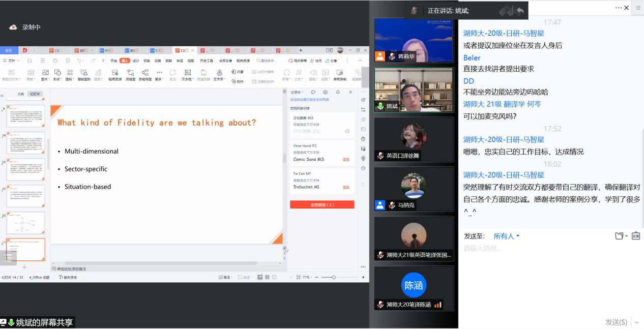Viewport: 644px width, 329px height.
Task: Open the 所有人 recipient dropdown
Action: 507,236
